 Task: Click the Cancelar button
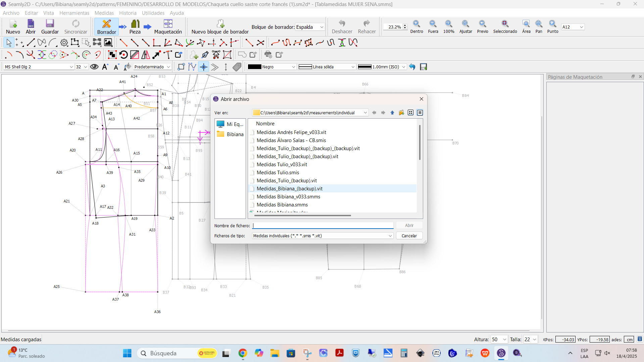pos(409,236)
